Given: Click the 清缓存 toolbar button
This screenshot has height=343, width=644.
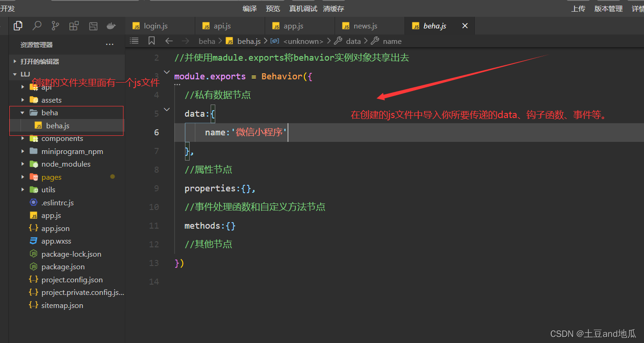Looking at the screenshot, I should [334, 8].
